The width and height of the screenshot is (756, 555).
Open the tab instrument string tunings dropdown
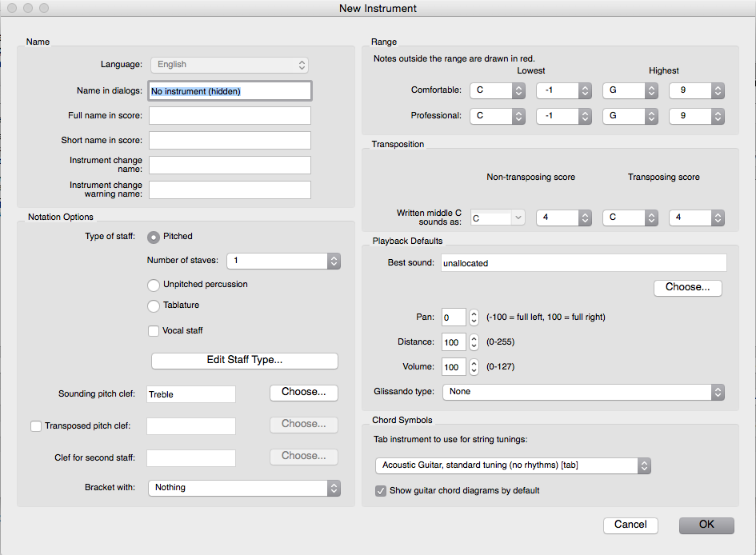click(512, 465)
